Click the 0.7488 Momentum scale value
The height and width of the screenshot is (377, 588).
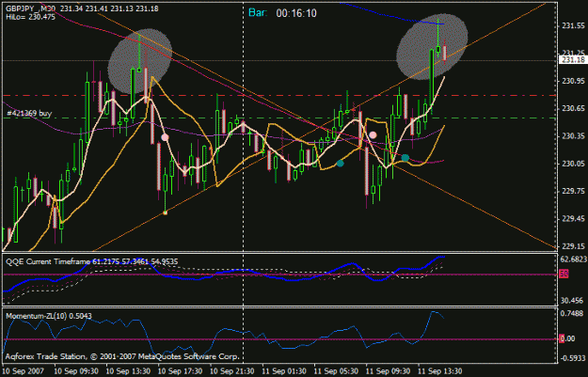click(572, 313)
